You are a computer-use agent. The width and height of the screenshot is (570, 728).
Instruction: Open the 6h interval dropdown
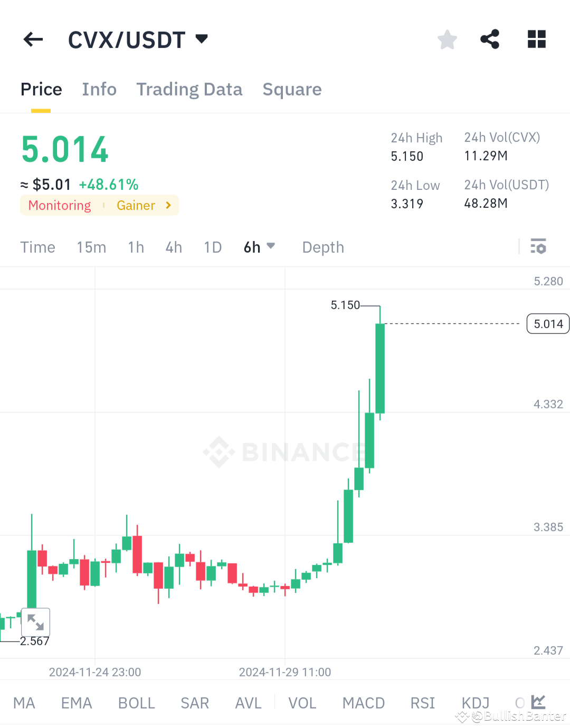click(x=259, y=246)
